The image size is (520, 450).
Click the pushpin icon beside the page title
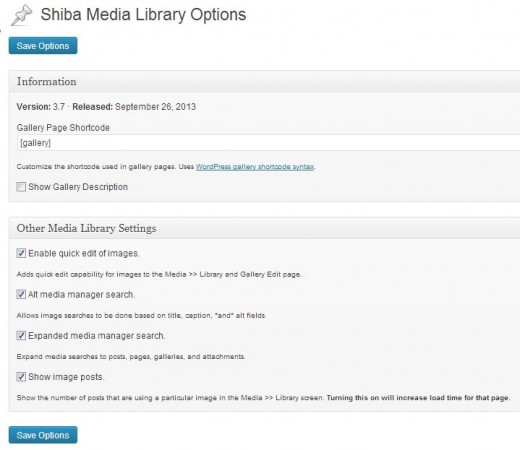(22, 15)
